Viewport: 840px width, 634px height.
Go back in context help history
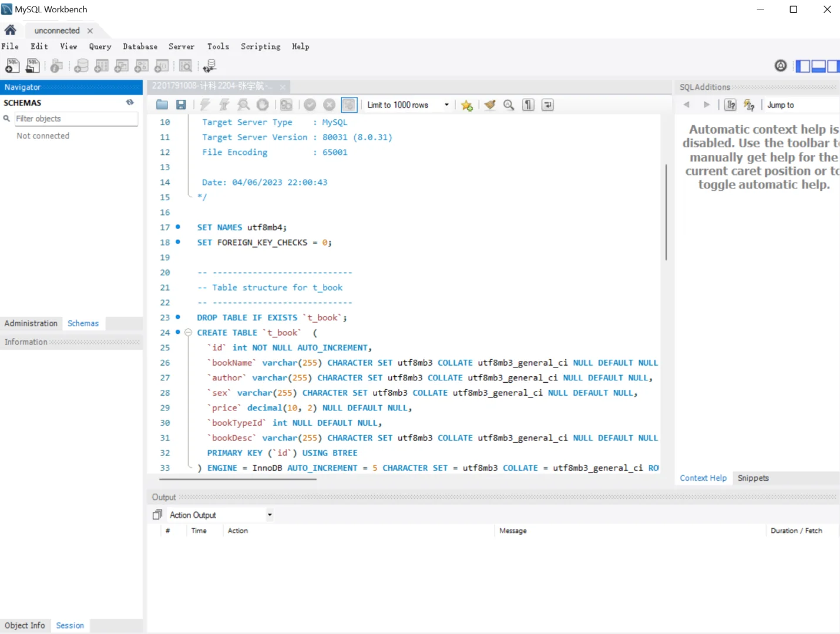pos(686,105)
